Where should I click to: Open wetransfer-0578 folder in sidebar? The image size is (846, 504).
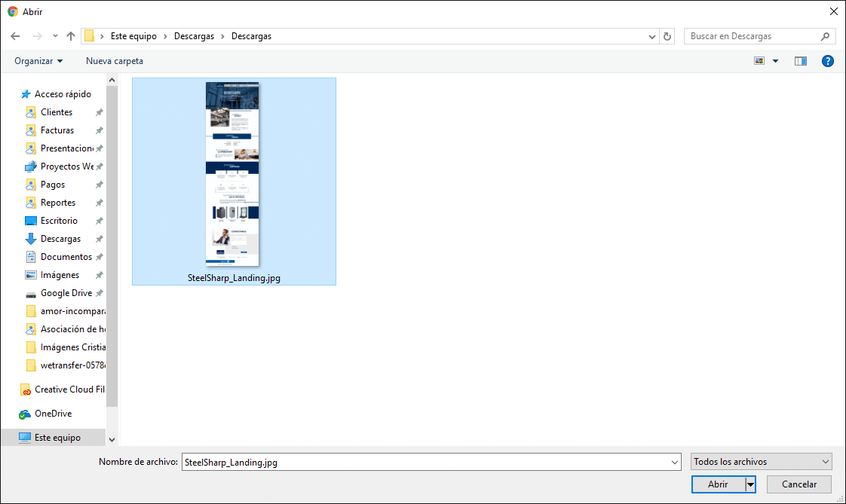click(x=72, y=365)
